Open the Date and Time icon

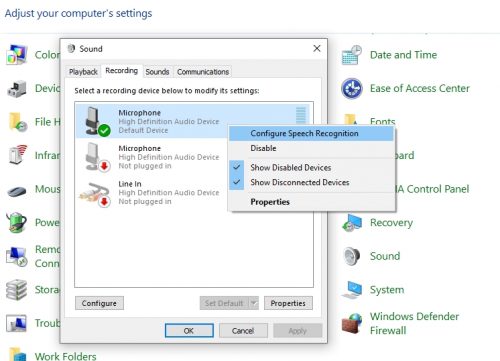coord(352,55)
